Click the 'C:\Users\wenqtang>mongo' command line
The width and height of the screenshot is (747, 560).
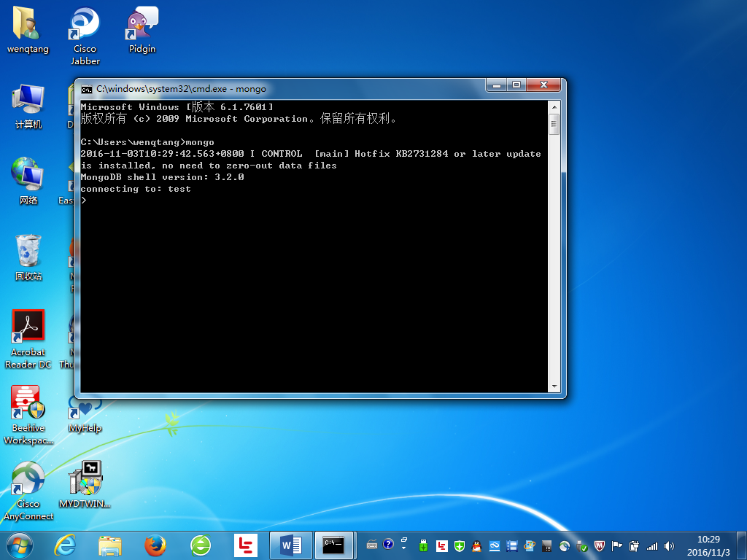pos(147,142)
